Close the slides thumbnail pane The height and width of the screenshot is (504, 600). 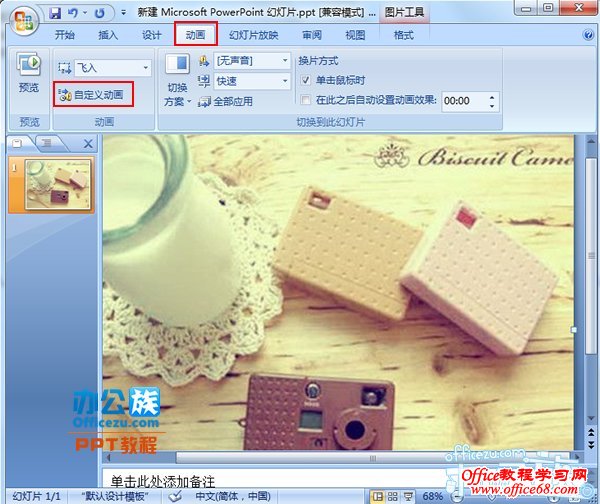tap(88, 144)
